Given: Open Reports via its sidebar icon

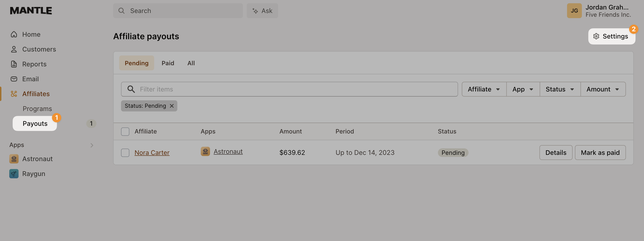Looking at the screenshot, I should click(14, 64).
